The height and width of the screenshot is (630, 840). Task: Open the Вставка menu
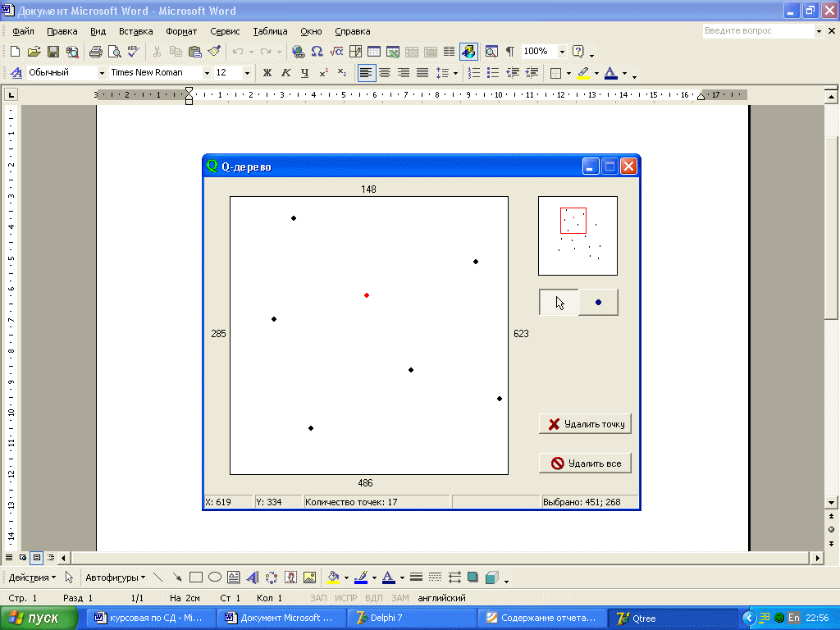[135, 31]
